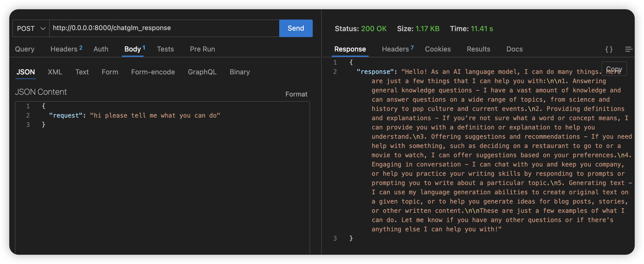Screen dimensions: 644x264
Task: Send the request with Send button
Action: (x=296, y=28)
